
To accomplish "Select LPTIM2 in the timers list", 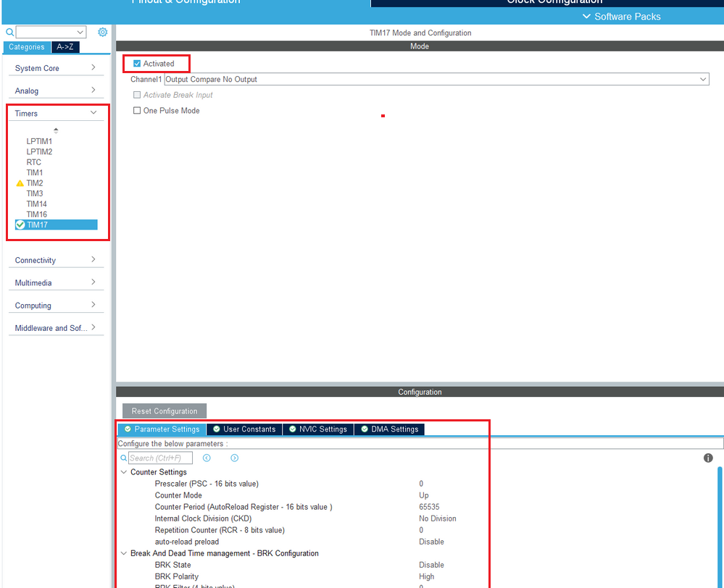I will pyautogui.click(x=39, y=152).
